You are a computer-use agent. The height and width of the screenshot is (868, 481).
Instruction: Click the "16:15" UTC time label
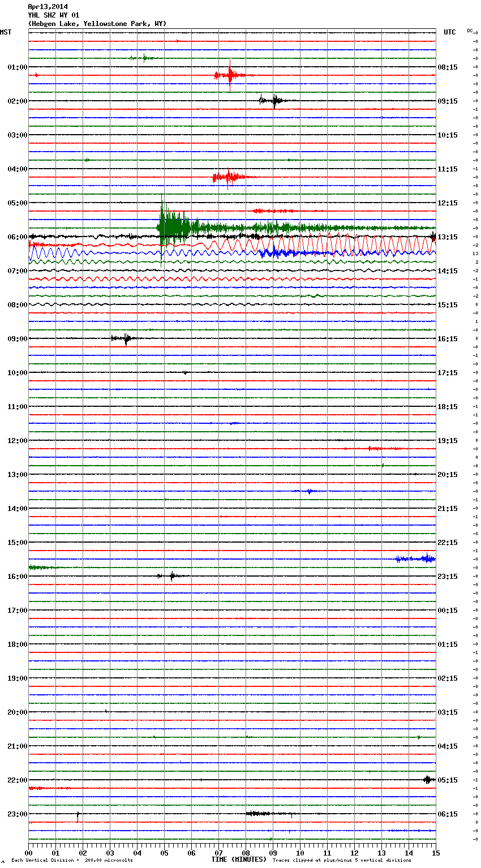[x=448, y=339]
